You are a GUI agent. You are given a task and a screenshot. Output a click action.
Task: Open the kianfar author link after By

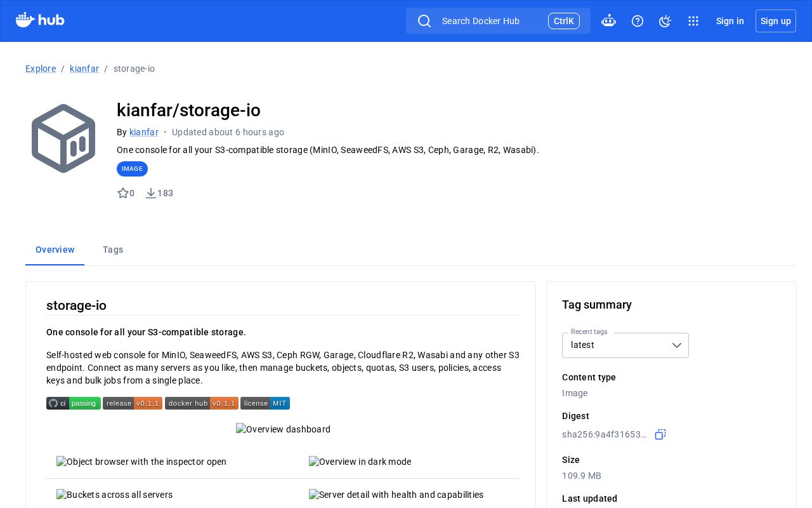pyautogui.click(x=144, y=132)
